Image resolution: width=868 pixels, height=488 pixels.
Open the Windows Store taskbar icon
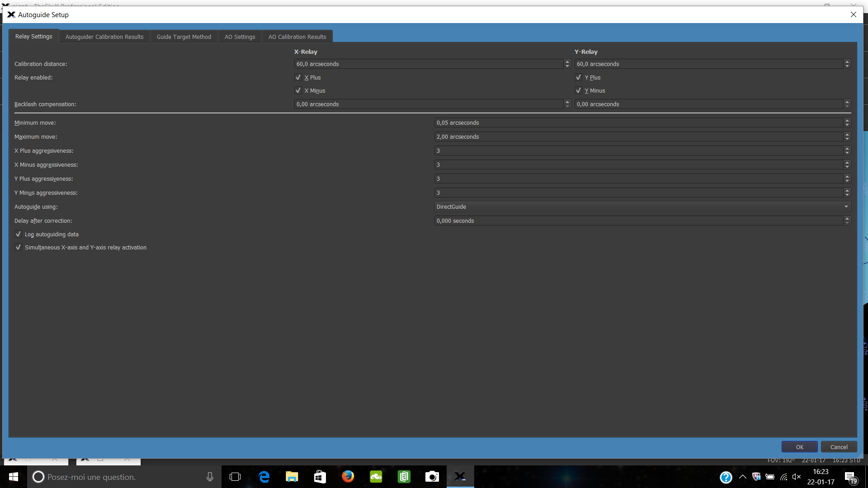(320, 477)
